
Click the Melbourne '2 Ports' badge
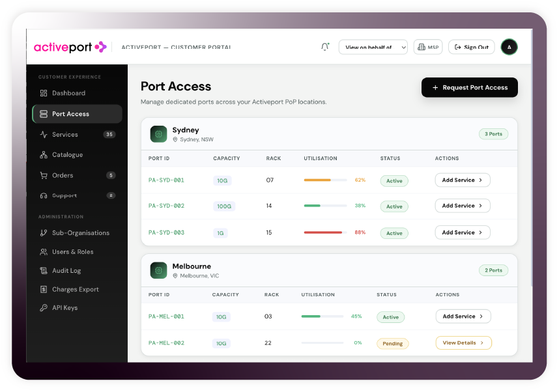click(x=493, y=270)
